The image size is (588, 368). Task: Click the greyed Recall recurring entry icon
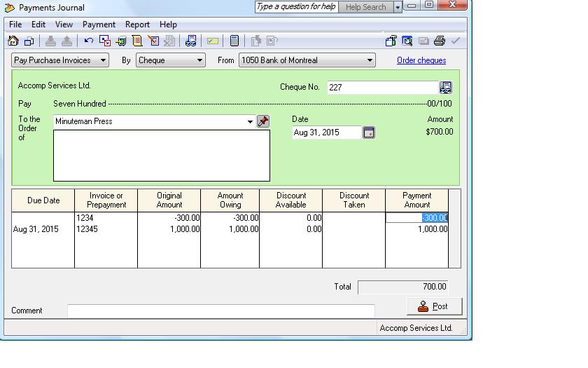66,41
